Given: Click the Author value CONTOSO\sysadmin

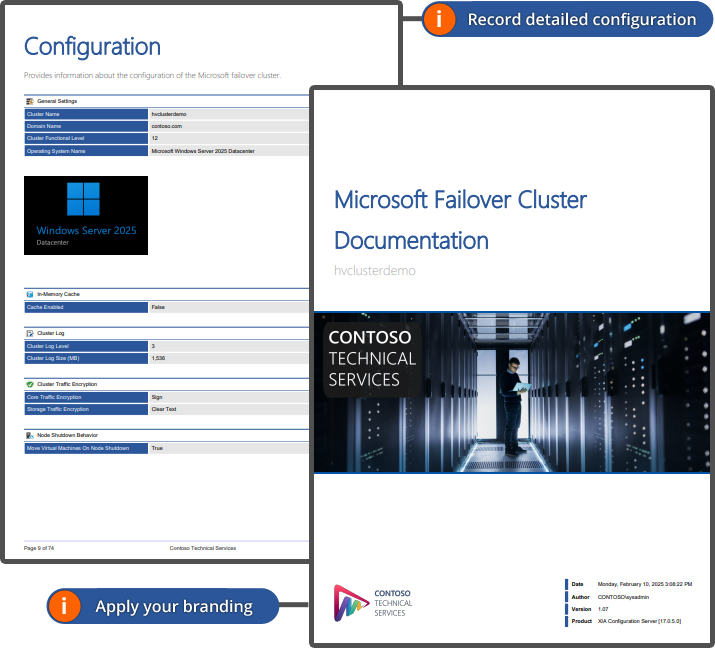Looking at the screenshot, I should (623, 597).
